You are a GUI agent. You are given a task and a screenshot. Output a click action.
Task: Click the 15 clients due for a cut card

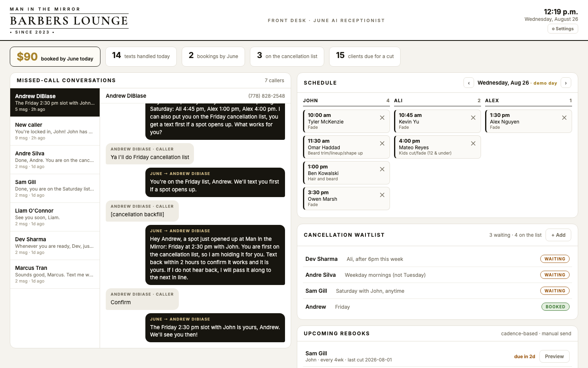(365, 56)
